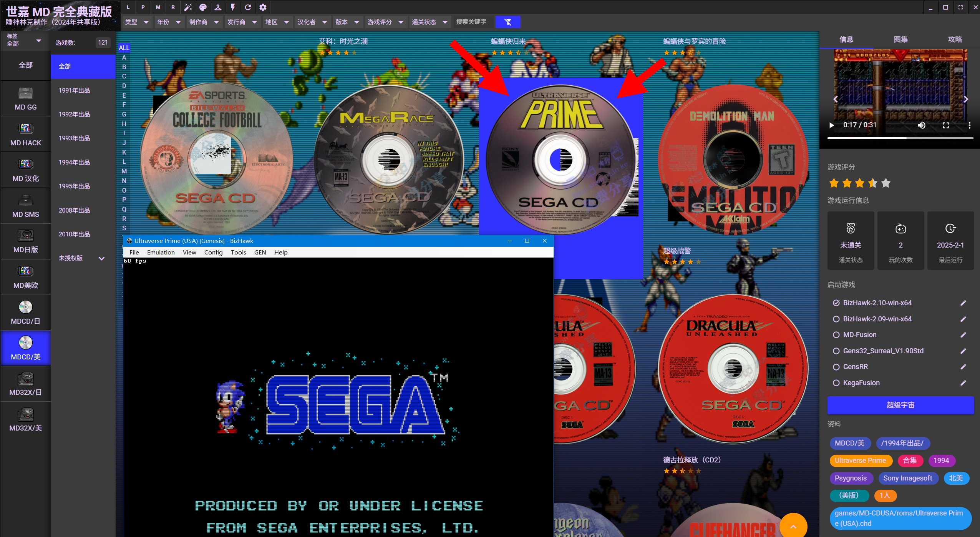Open the settings gear icon

(x=263, y=7)
